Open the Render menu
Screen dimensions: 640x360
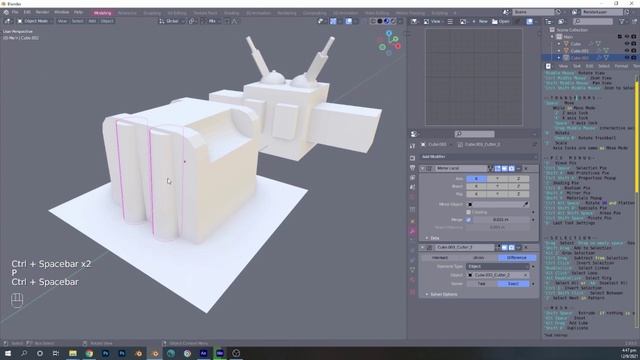[x=42, y=12]
